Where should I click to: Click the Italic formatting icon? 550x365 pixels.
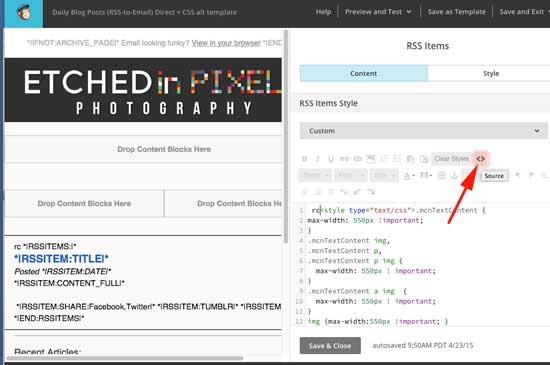point(317,159)
